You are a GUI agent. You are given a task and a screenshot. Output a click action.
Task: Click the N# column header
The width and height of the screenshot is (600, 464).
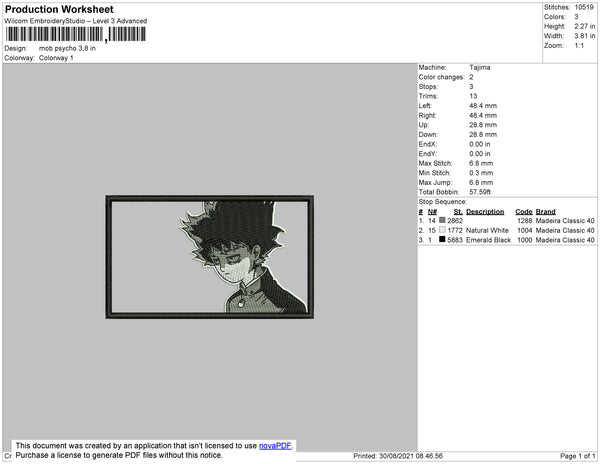click(x=432, y=212)
